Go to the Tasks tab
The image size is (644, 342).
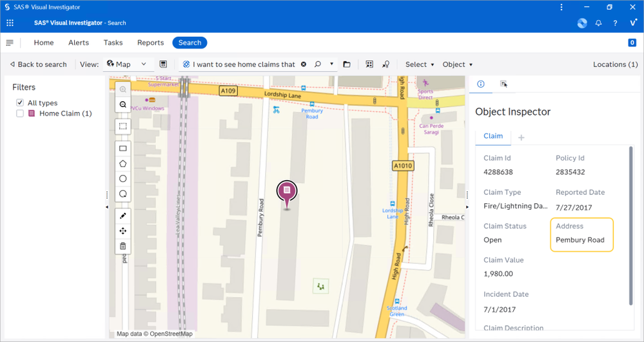pyautogui.click(x=113, y=43)
